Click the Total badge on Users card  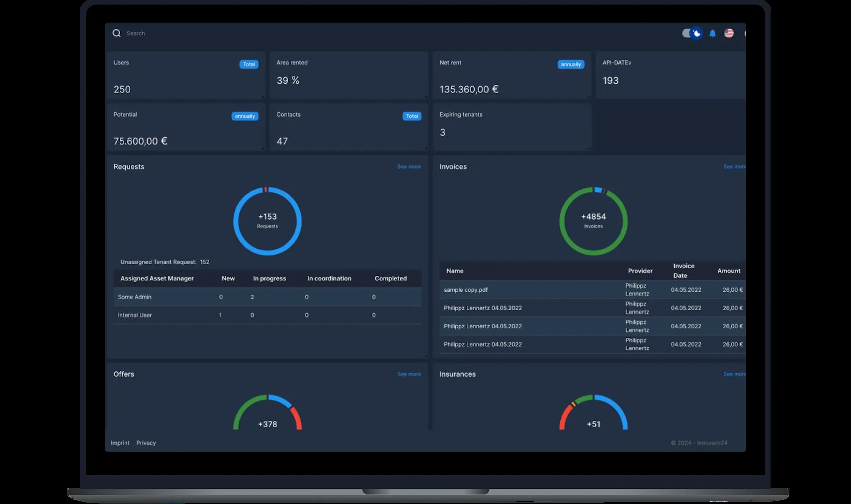pyautogui.click(x=249, y=64)
